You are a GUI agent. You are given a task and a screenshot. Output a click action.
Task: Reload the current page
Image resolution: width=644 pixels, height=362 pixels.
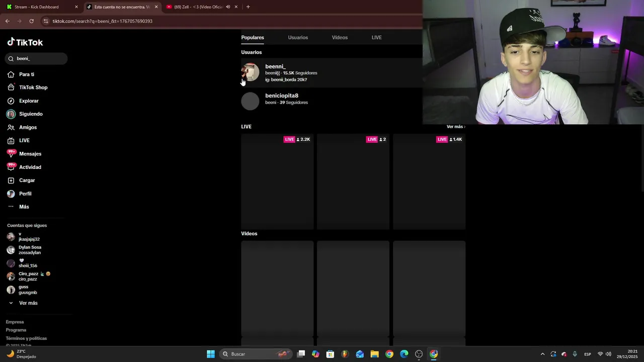31,21
